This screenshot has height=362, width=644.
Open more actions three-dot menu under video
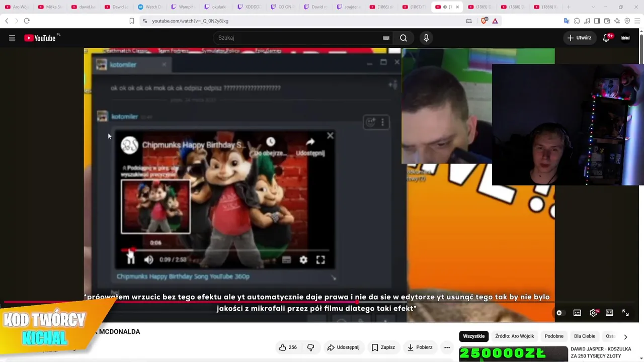(x=447, y=347)
